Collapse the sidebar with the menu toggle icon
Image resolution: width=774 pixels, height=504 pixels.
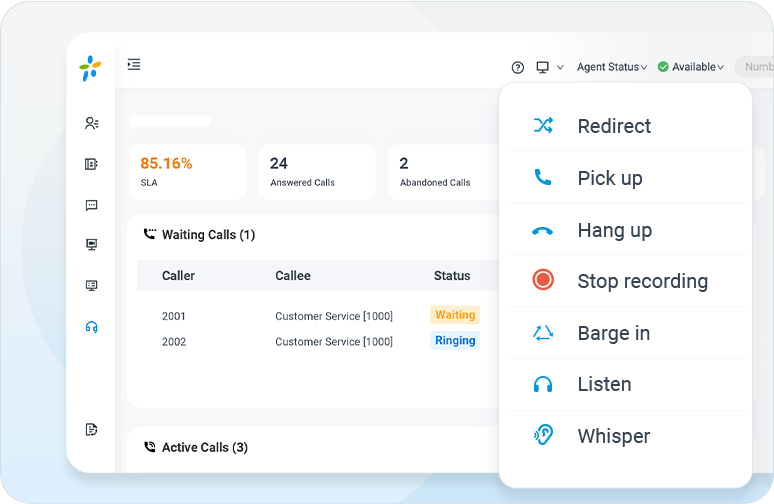coord(134,65)
